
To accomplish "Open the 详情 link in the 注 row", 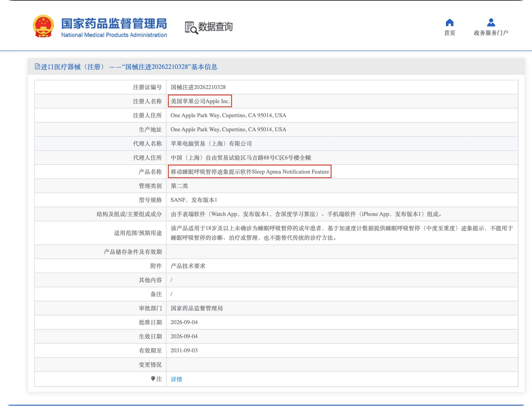I will [176, 379].
